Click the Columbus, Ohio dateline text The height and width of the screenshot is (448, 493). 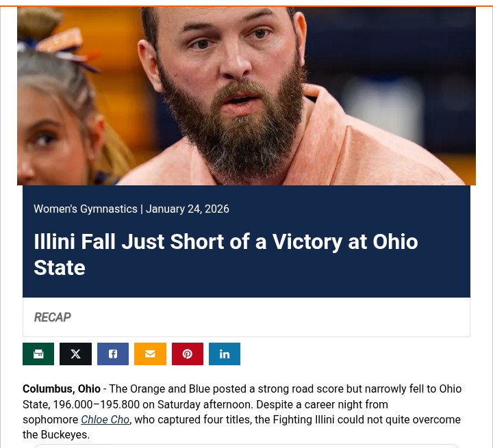click(62, 388)
